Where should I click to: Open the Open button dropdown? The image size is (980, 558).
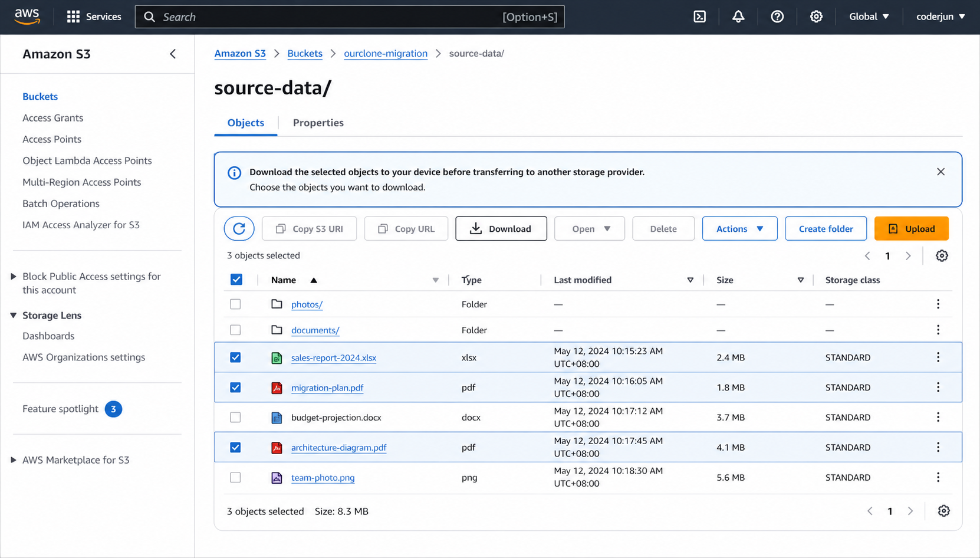point(590,228)
